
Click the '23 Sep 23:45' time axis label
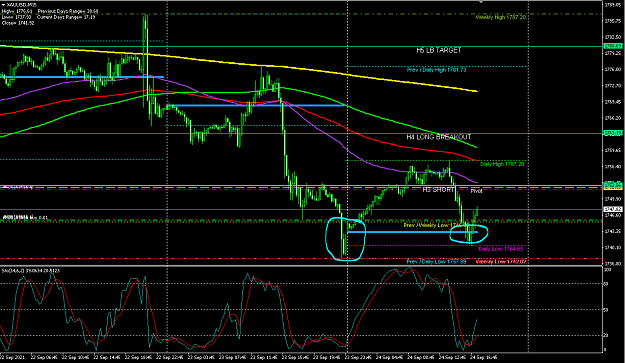(359, 357)
